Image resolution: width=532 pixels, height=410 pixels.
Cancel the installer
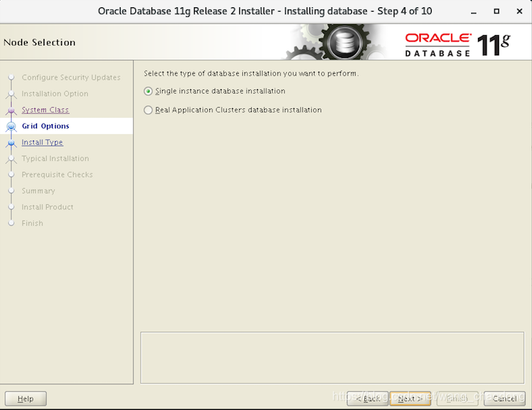pos(504,398)
